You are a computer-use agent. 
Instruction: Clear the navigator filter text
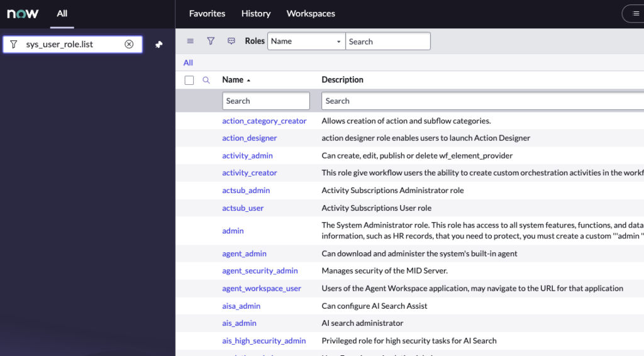coord(129,45)
